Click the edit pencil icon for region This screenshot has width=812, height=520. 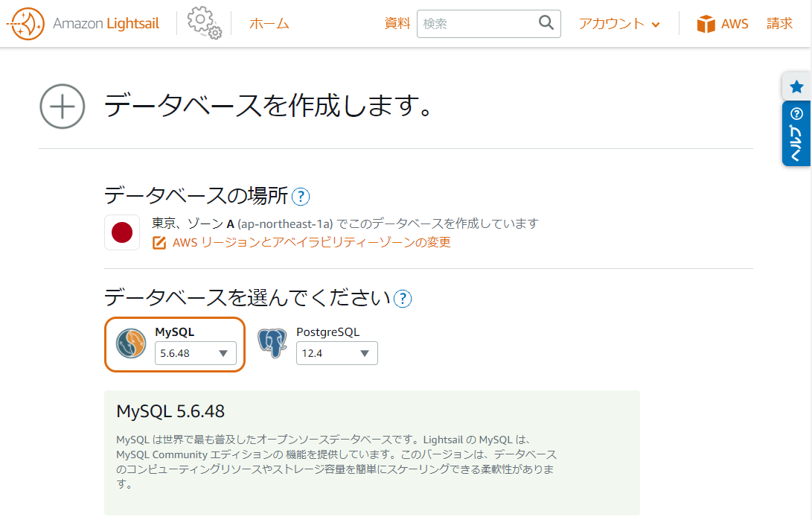159,243
